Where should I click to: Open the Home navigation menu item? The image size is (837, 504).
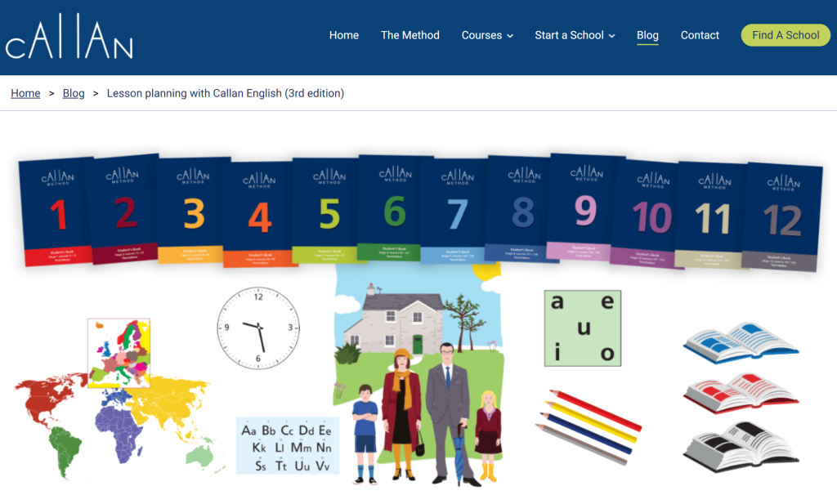(x=343, y=35)
